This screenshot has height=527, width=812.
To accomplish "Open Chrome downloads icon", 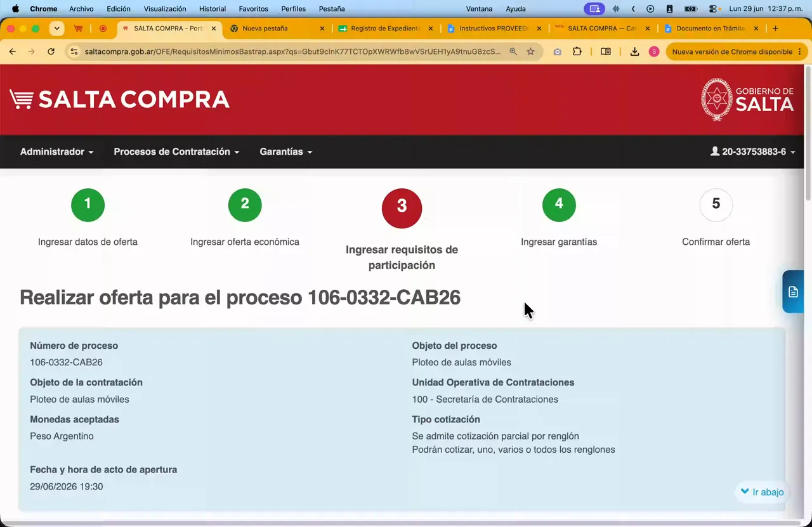I will pyautogui.click(x=634, y=51).
